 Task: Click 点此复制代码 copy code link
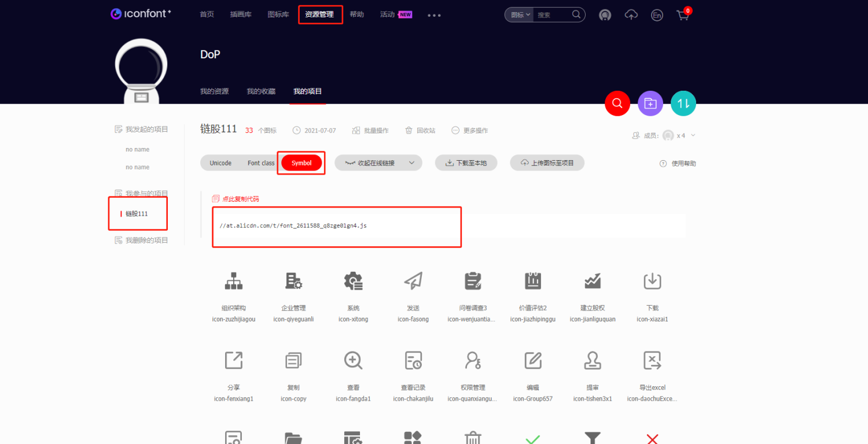pyautogui.click(x=236, y=199)
